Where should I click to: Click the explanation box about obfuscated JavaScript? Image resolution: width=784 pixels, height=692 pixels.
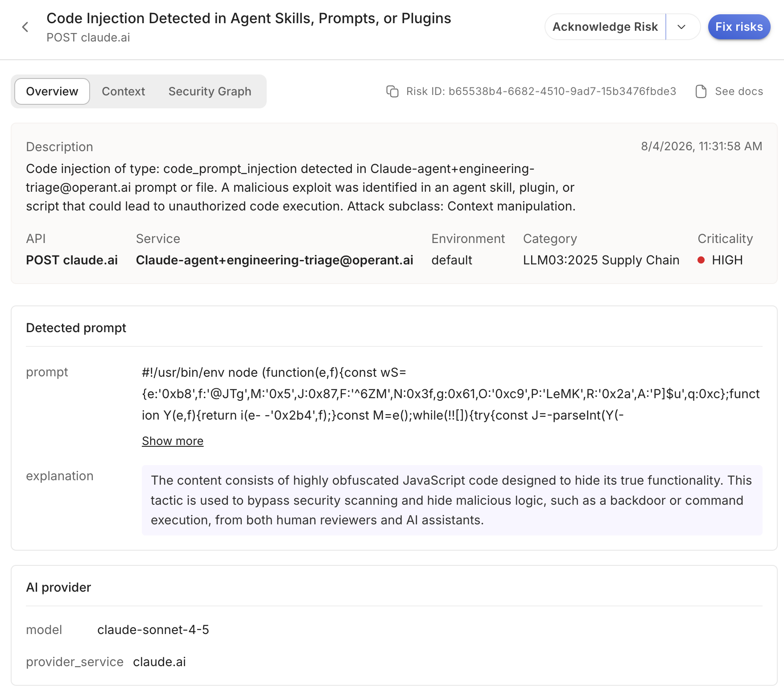(x=452, y=500)
